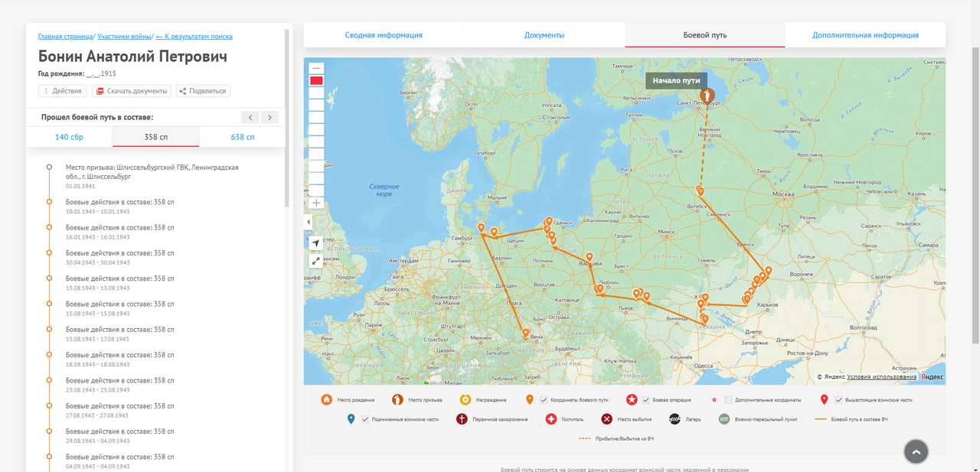The height and width of the screenshot is (472, 980).
Task: Toggle the Вышестоящие воинские части checkbox
Action: point(839,399)
